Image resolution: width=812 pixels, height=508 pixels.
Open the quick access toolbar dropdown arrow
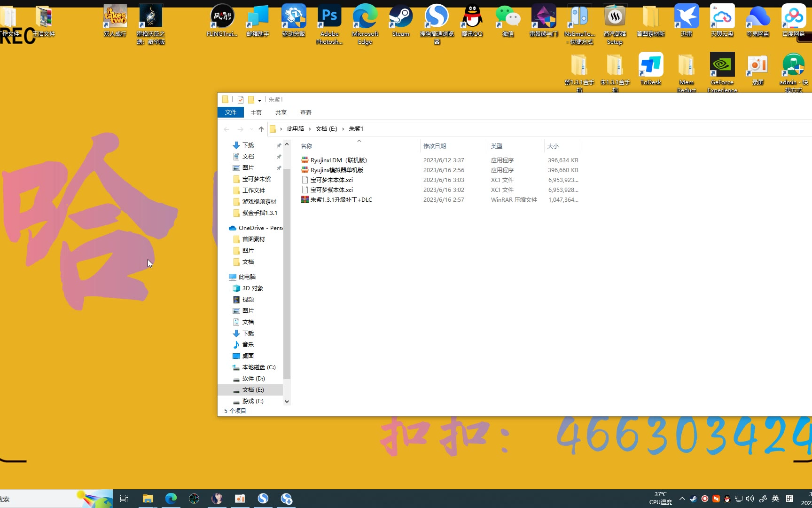(x=259, y=100)
